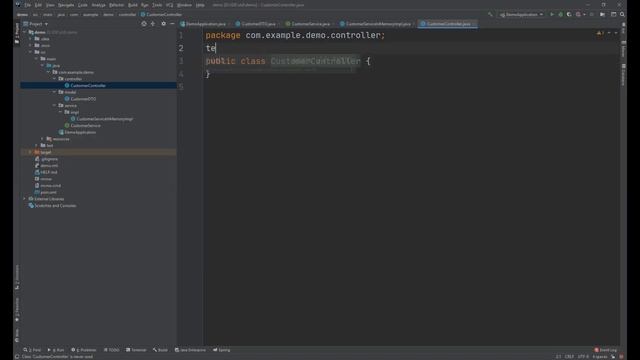
Task: Open the Terminal tool window
Action: click(x=136, y=350)
